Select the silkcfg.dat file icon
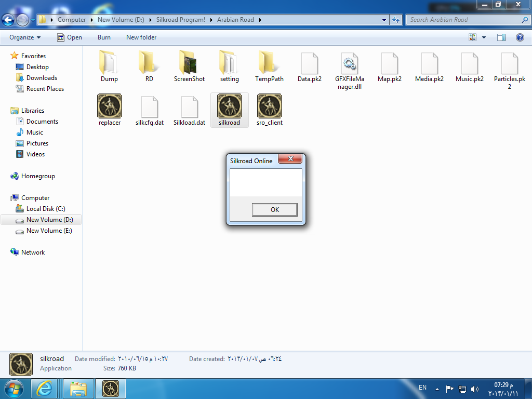 tap(149, 107)
